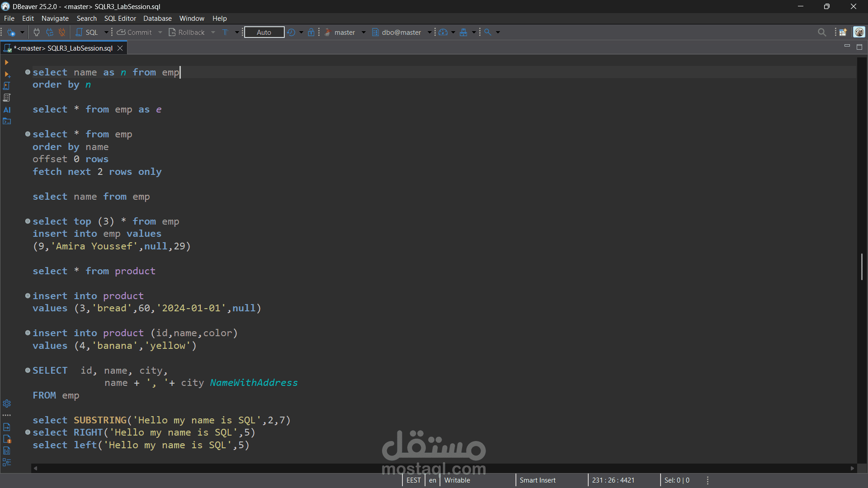Toggle the read-only lock icon
The image size is (868, 488).
(311, 33)
